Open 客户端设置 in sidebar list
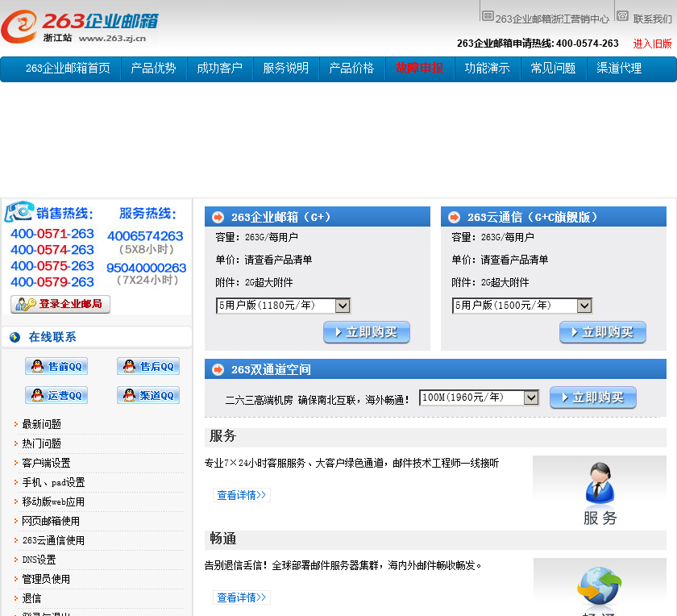The width and height of the screenshot is (677, 616). (x=46, y=463)
